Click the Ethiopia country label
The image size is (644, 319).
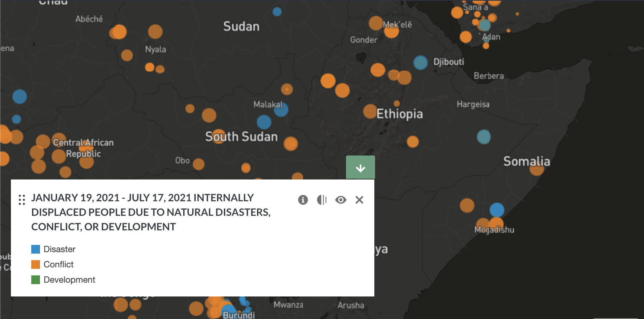(x=399, y=114)
